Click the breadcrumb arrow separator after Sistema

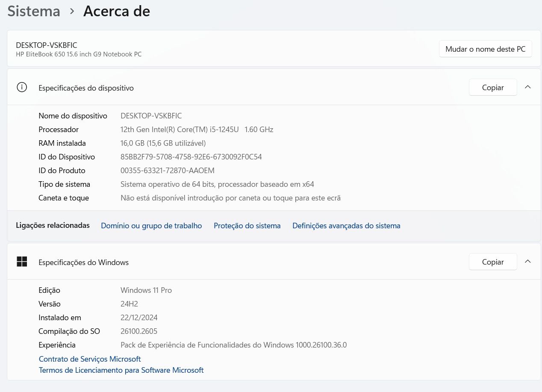72,11
